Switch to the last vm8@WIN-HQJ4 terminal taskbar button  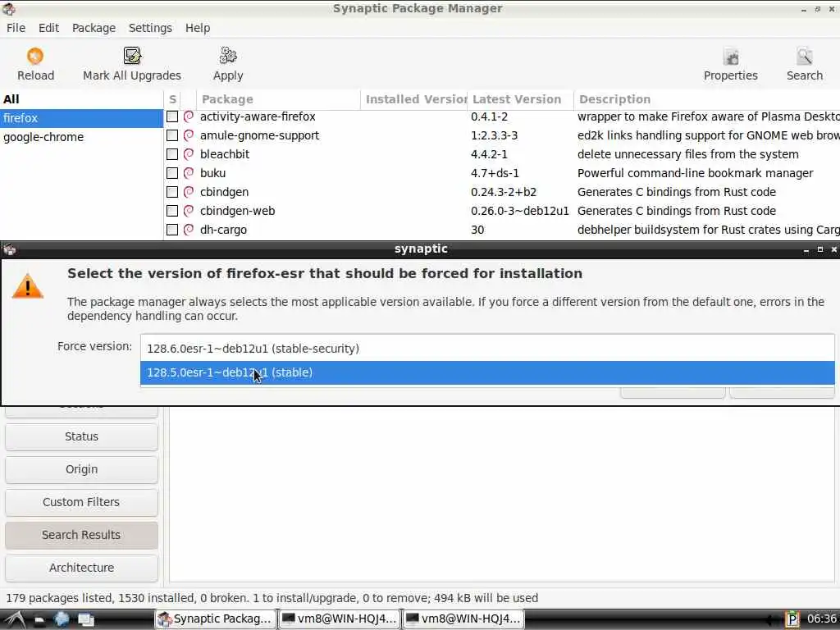click(x=463, y=619)
